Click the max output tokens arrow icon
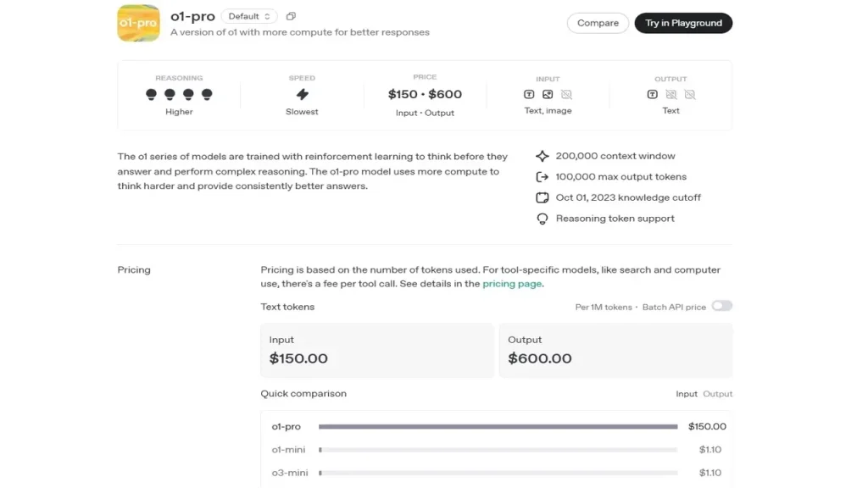868x488 pixels. pyautogui.click(x=542, y=177)
